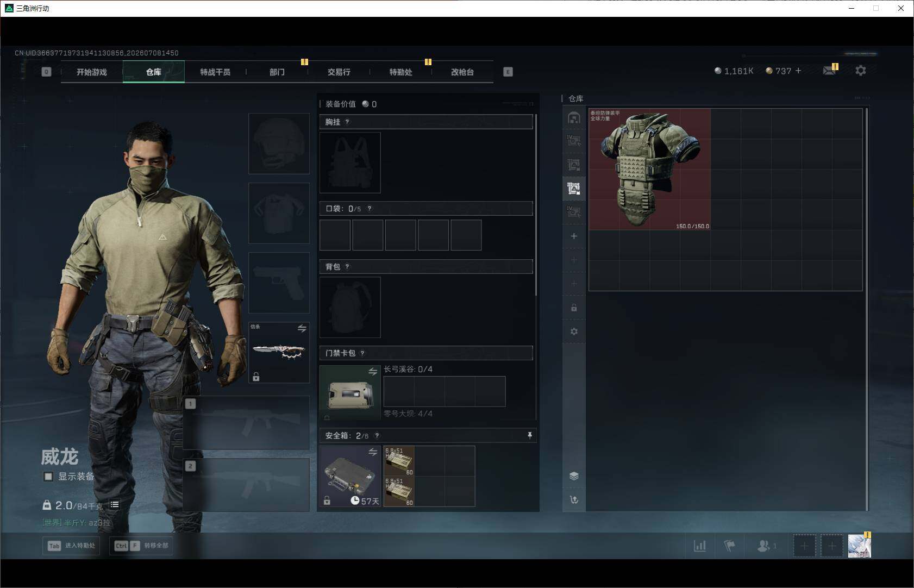Invite teammate in first empty squad slot

pos(804,546)
